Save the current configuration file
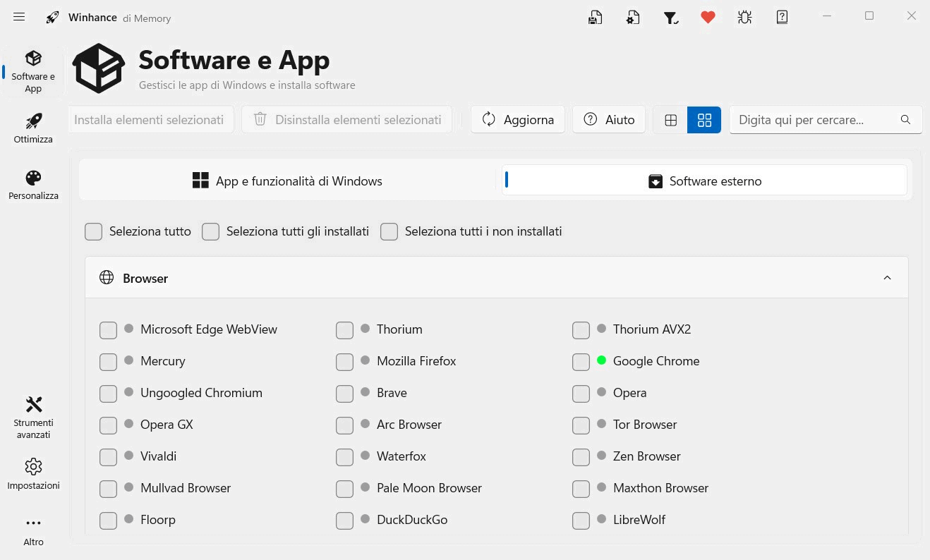 point(595,17)
